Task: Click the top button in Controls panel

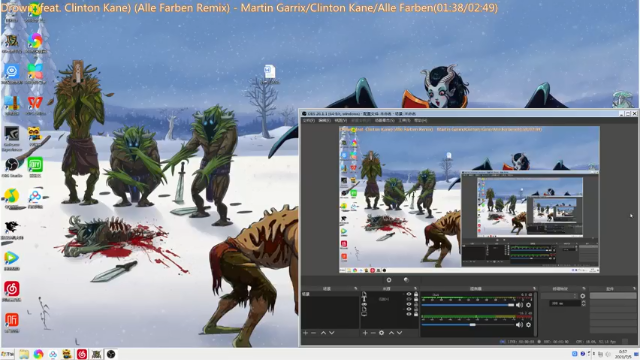Action: click(x=612, y=296)
